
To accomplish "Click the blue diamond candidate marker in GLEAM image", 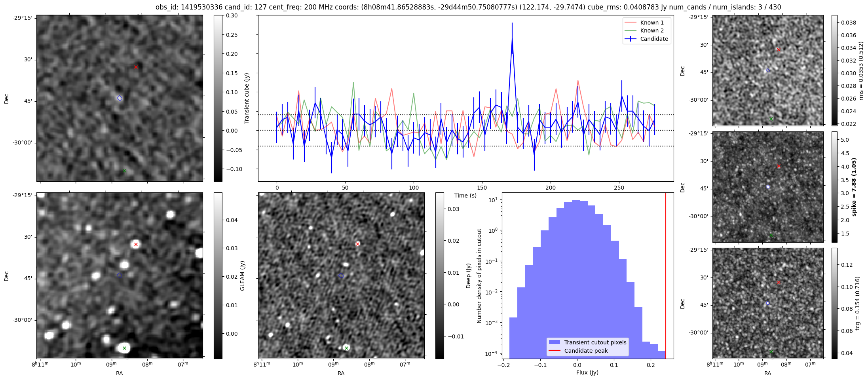I will [x=120, y=275].
